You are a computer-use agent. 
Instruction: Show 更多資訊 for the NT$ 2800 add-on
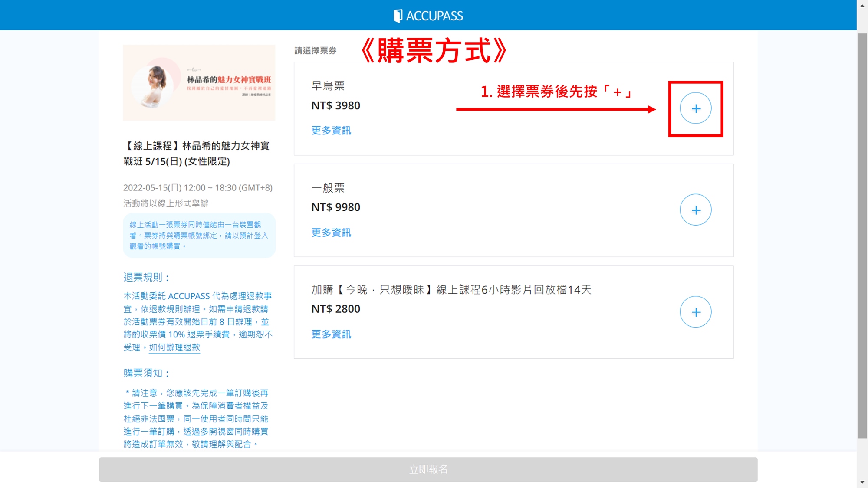click(x=331, y=334)
